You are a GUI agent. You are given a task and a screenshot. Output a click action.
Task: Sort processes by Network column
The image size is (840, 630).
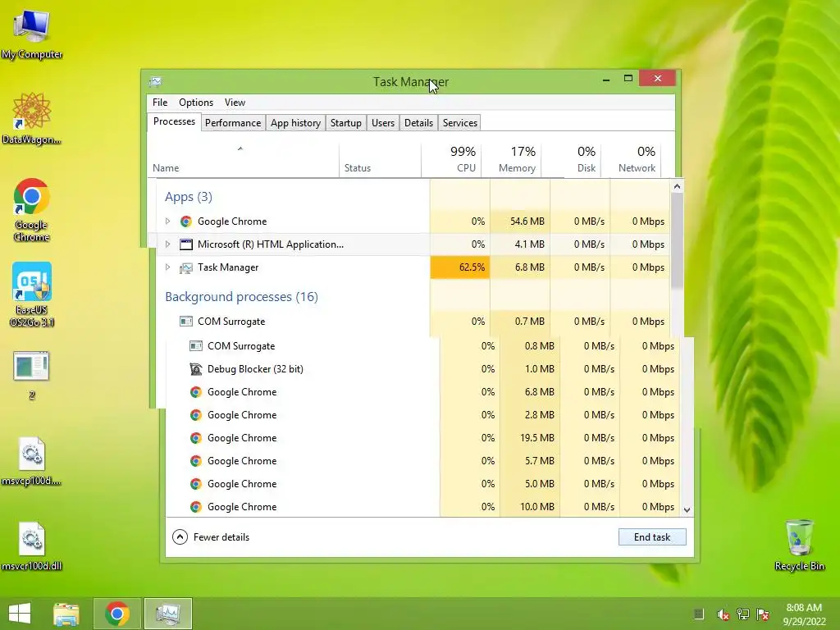point(632,160)
